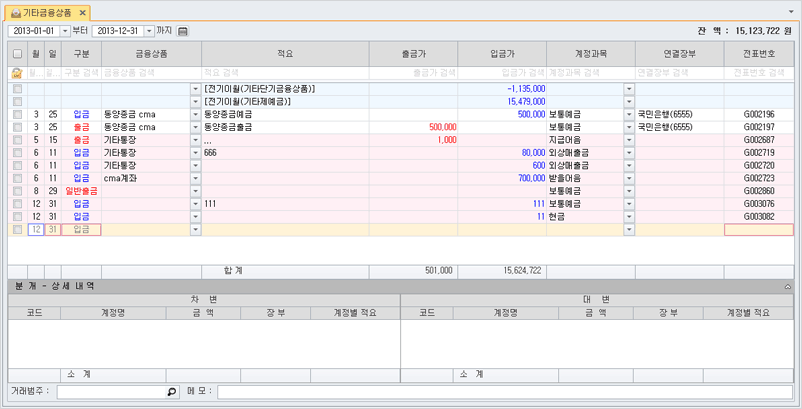The height and width of the screenshot is (409, 802).
Task: Click the 메모 input field
Action: click(x=505, y=392)
